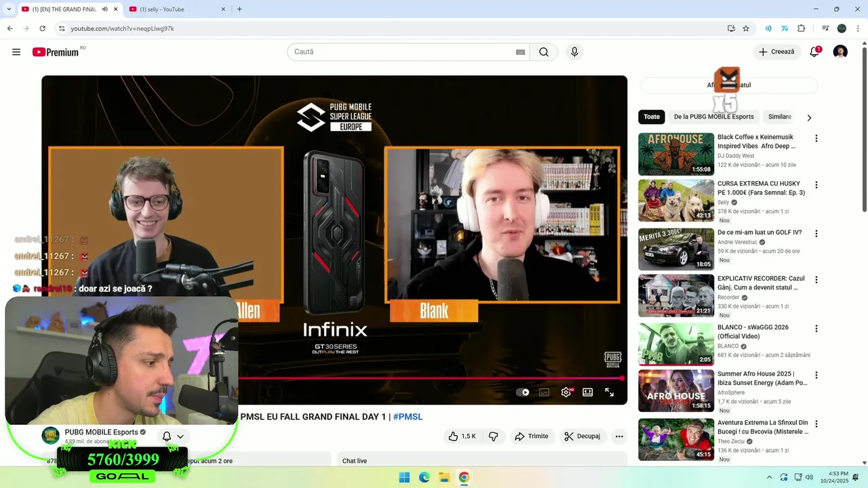Go to YouTube Premium home logo

tap(56, 52)
